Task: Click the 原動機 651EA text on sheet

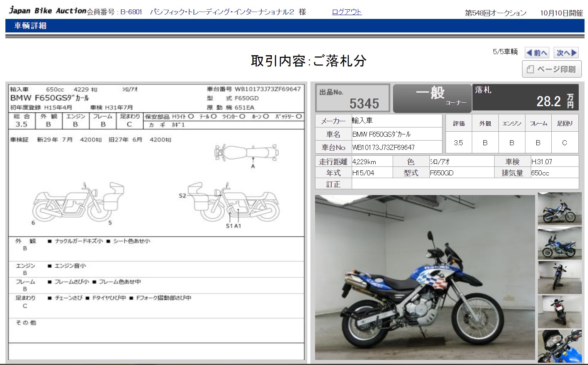Action: [230, 107]
